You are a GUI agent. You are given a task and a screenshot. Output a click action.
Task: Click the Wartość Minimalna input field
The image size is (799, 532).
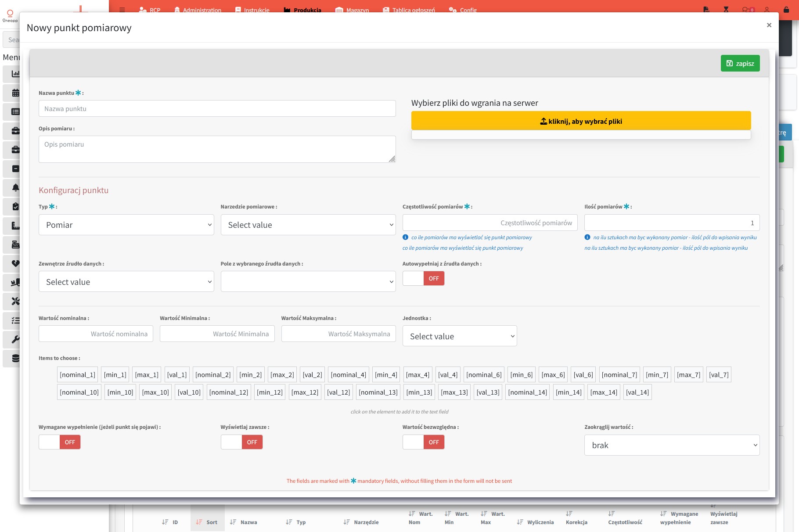coord(217,334)
